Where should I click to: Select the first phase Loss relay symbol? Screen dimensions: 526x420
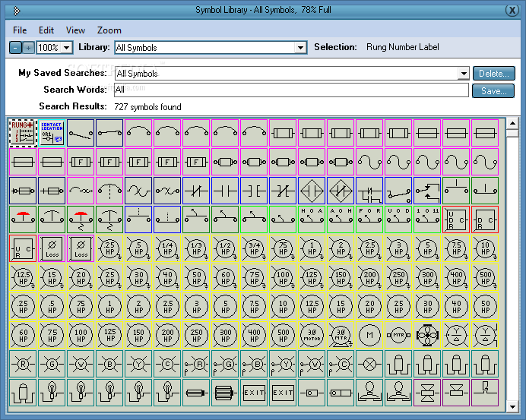[52, 248]
